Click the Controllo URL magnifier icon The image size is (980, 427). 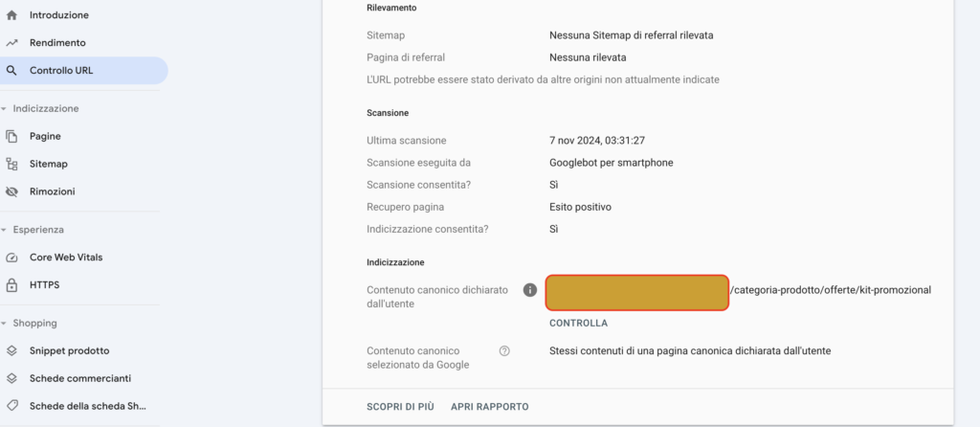11,71
